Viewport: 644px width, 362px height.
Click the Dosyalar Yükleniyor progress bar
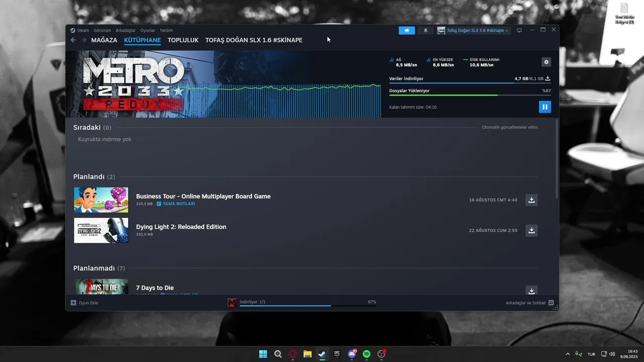point(470,95)
